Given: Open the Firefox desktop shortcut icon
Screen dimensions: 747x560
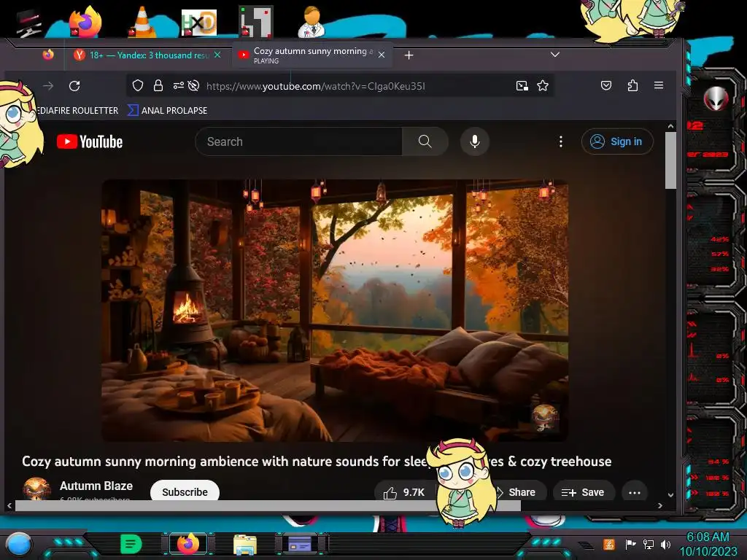Looking at the screenshot, I should coord(85,22).
